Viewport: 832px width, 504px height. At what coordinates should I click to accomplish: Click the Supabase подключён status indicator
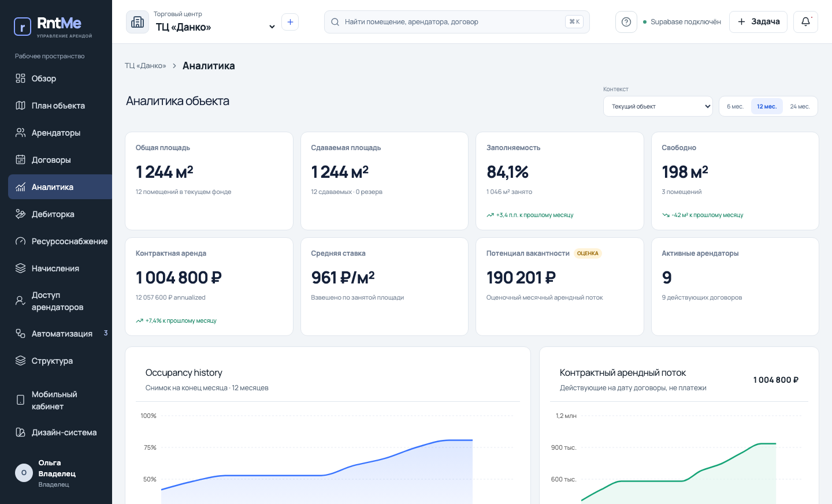coord(682,22)
